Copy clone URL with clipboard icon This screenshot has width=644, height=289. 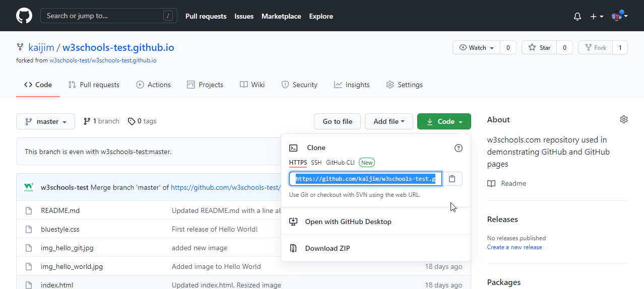[x=453, y=179]
